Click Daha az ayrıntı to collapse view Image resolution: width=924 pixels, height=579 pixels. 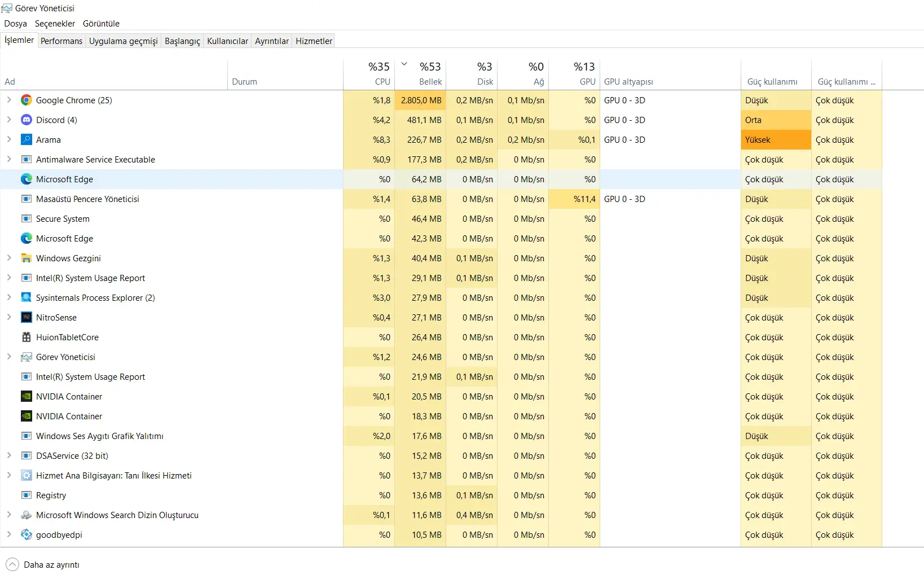click(x=43, y=565)
